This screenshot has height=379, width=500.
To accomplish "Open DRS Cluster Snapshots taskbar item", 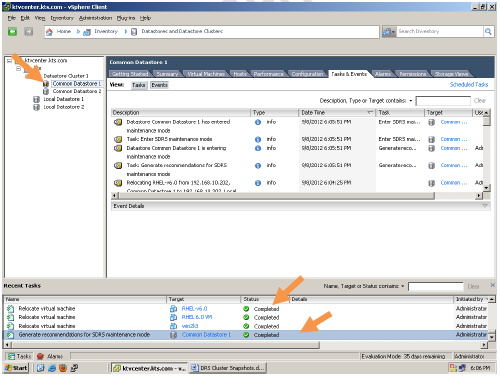I will tap(229, 368).
